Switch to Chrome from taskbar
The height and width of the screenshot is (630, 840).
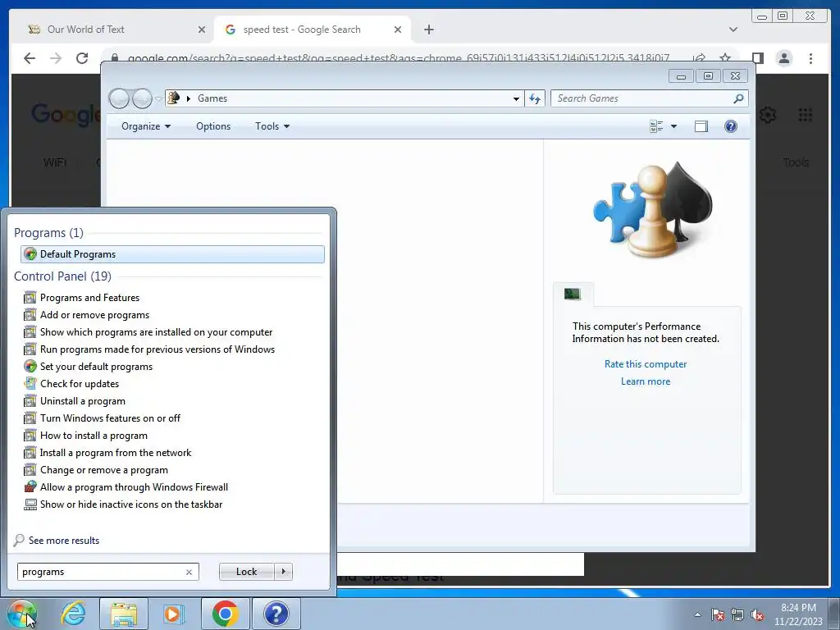(x=225, y=614)
